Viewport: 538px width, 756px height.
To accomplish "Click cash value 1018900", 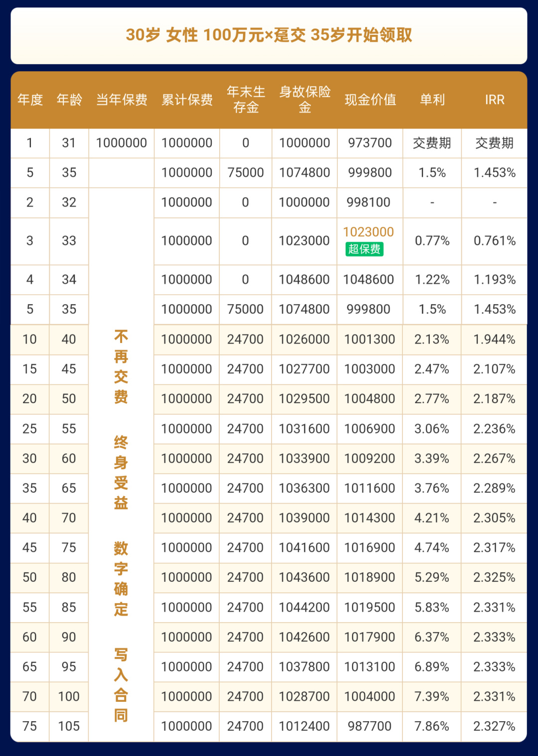I will click(x=370, y=577).
